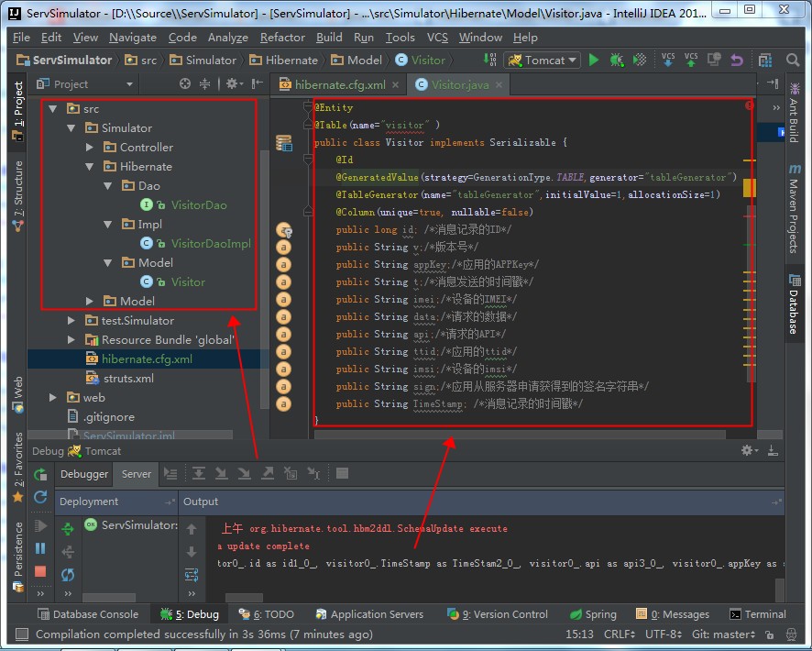812x651 pixels.
Task: Collapse the src folder
Action: pyautogui.click(x=53, y=109)
